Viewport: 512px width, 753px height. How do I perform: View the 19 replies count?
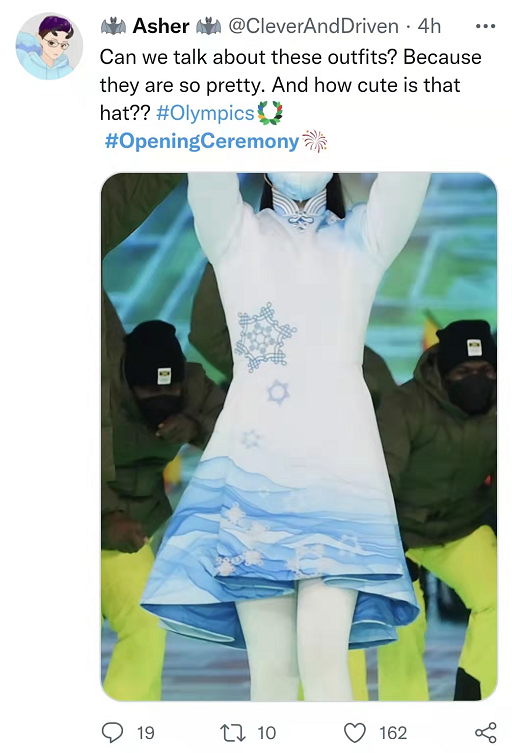[x=146, y=733]
